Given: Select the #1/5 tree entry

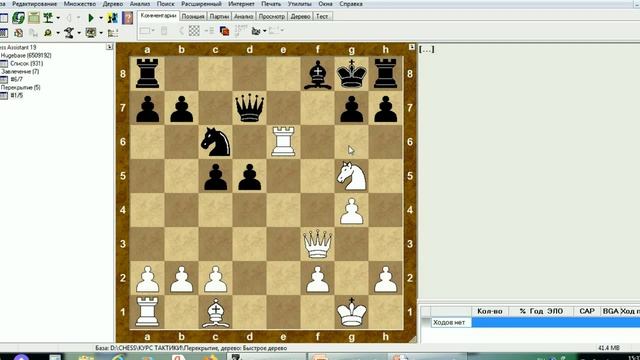Looking at the screenshot, I should click(x=16, y=95).
